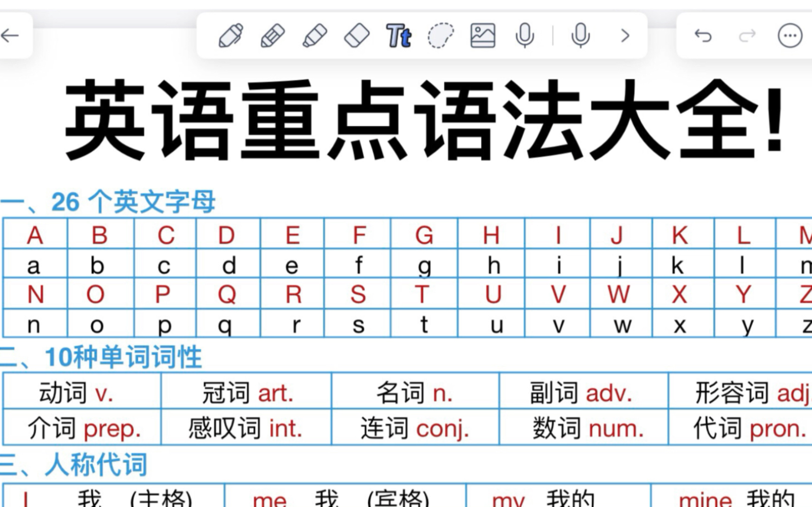Tap the 名词 n. cell
The image size is (812, 507).
pos(415,391)
